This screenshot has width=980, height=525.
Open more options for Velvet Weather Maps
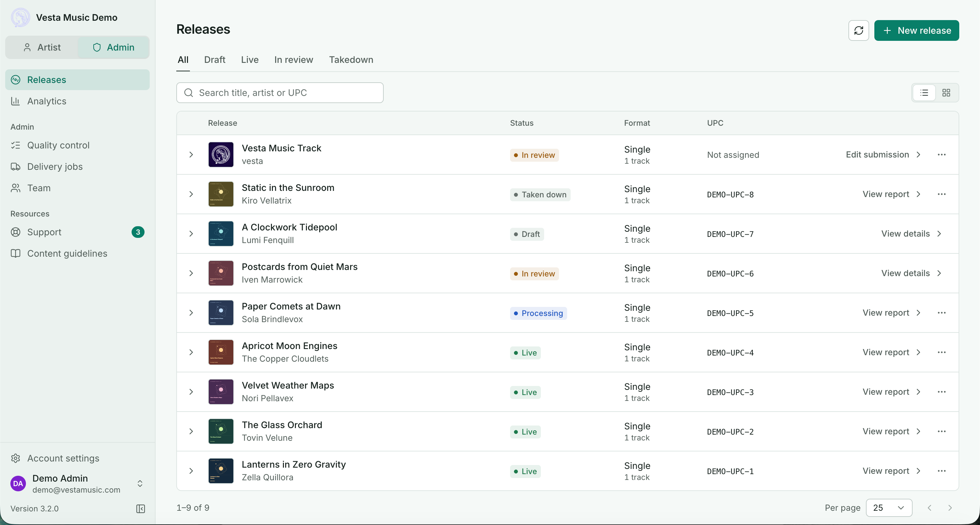(x=941, y=392)
